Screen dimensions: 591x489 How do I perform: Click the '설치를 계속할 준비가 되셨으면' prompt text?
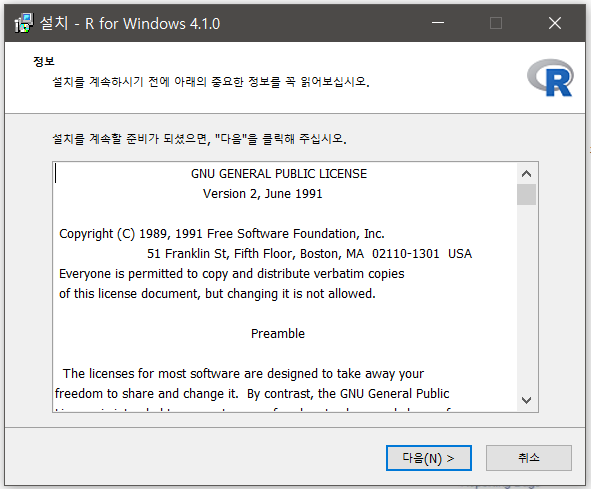pos(199,139)
